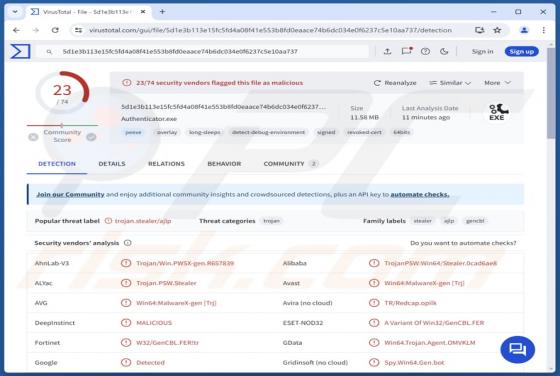Image resolution: width=560 pixels, height=376 pixels.
Task: Click alert icon in AhnLab-V3 row
Action: click(126, 263)
